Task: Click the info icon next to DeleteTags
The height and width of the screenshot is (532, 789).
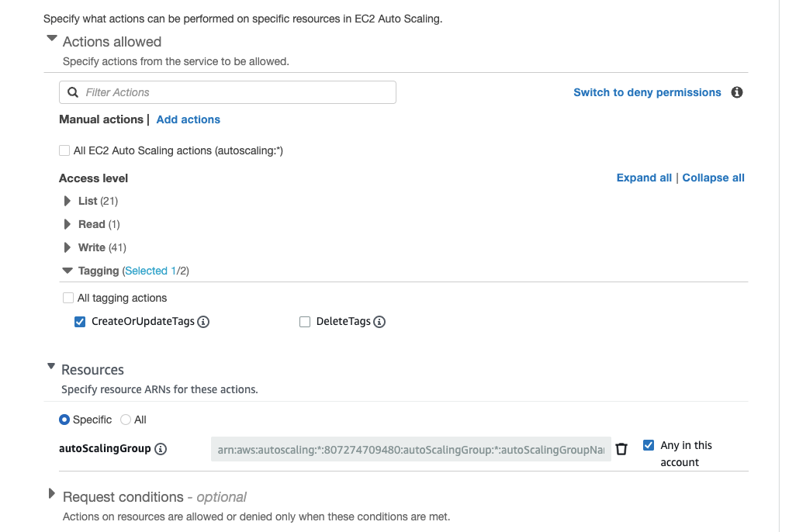Action: tap(379, 322)
